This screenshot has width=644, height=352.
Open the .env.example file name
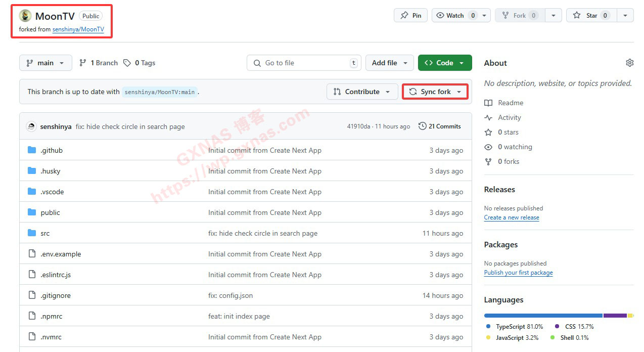tap(61, 254)
